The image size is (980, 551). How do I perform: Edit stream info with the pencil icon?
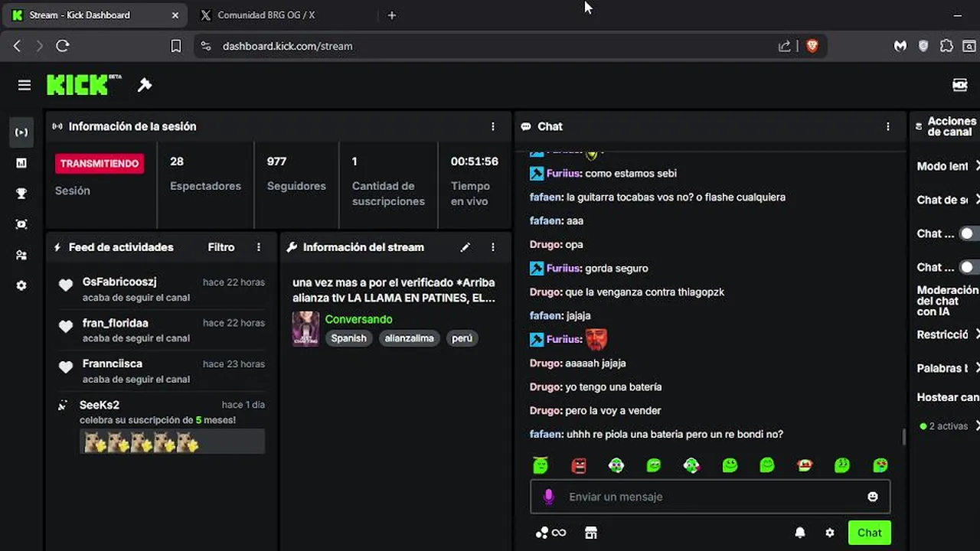coord(465,247)
